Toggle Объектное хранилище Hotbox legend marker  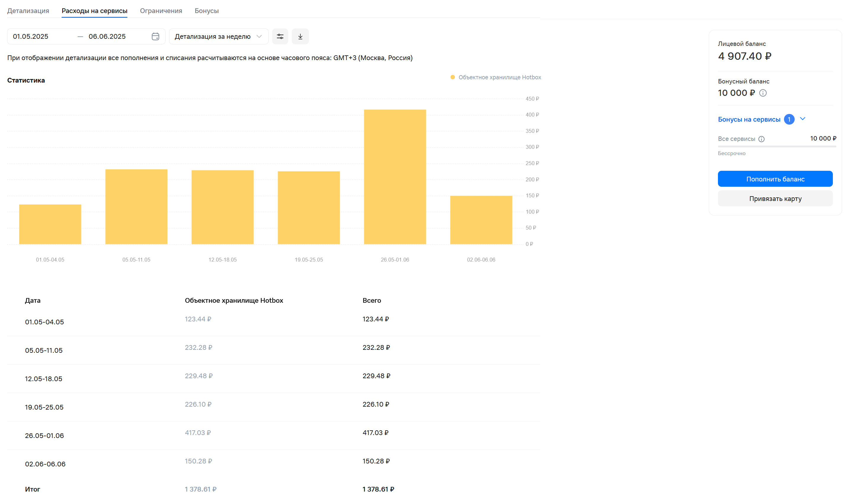[453, 78]
